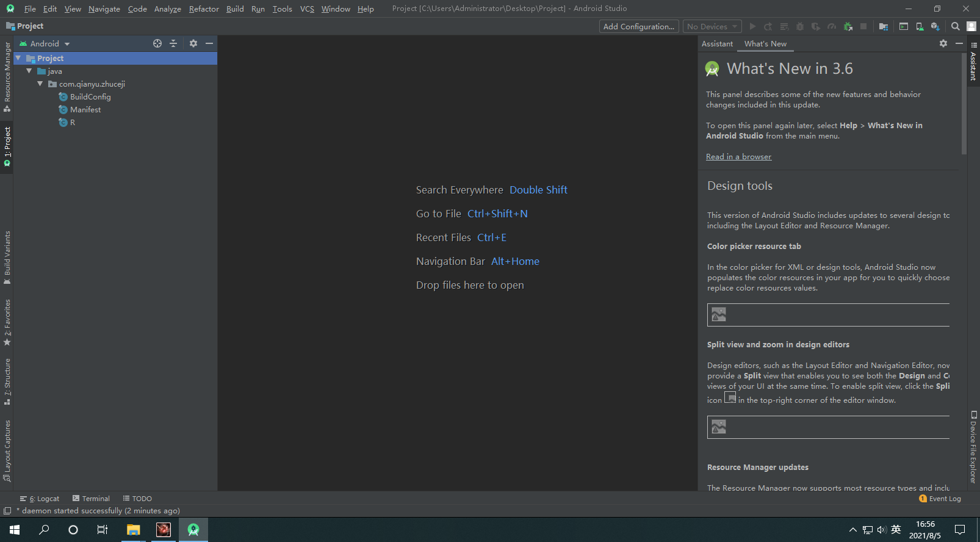
Task: Click the Assistant panel vertical scrollbar
Action: 964,104
